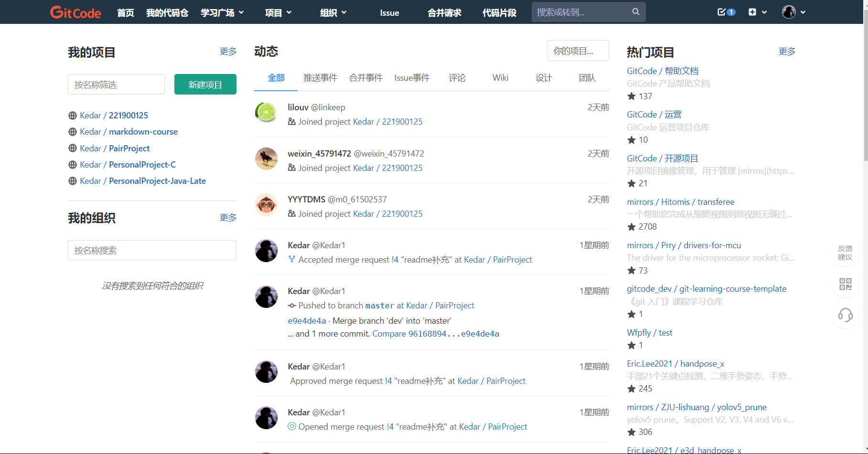
Task: Switch to the Issue事件 tab
Action: pos(412,78)
